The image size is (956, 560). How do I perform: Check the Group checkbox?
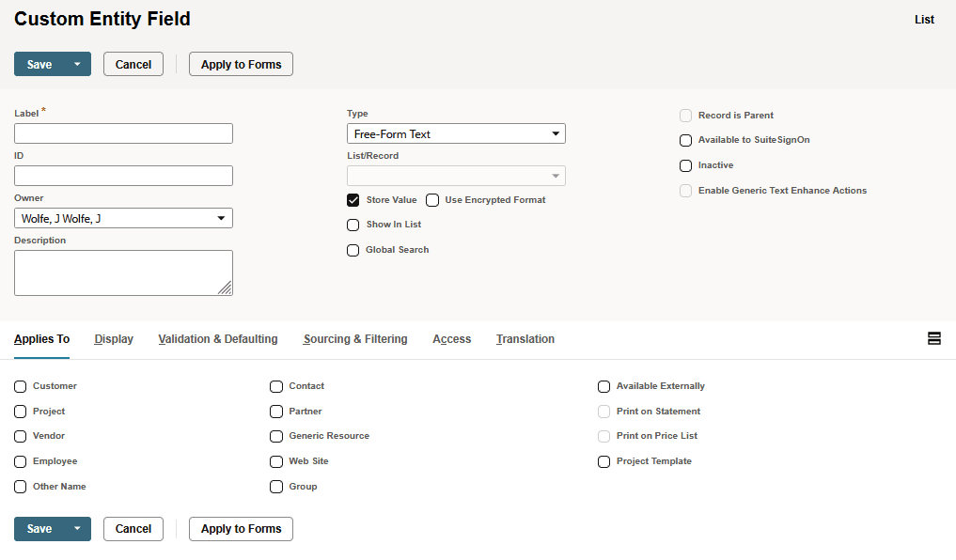[276, 487]
